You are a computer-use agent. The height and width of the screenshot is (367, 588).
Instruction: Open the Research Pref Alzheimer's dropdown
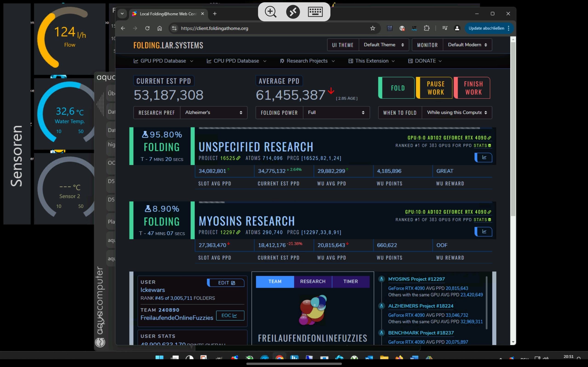click(x=213, y=113)
